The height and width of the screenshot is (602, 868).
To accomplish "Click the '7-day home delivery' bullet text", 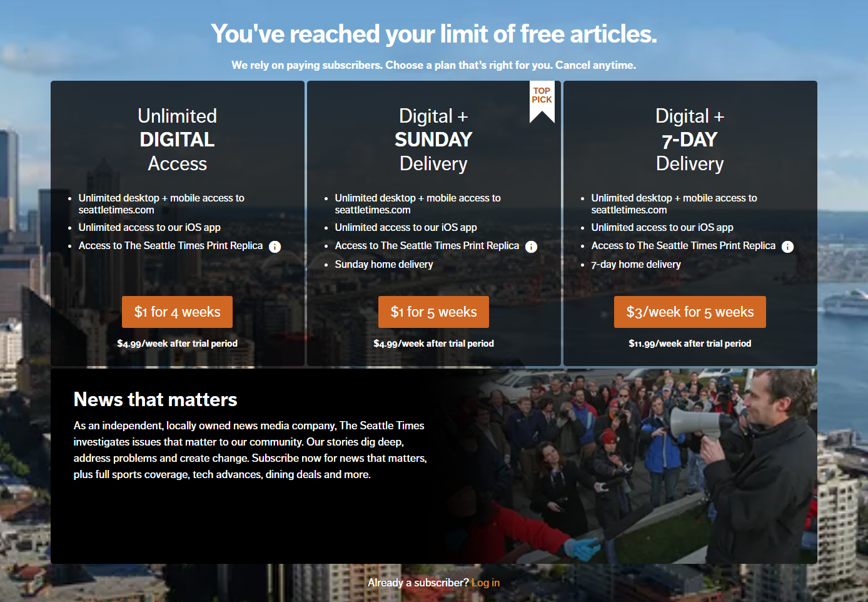I will tap(636, 264).
